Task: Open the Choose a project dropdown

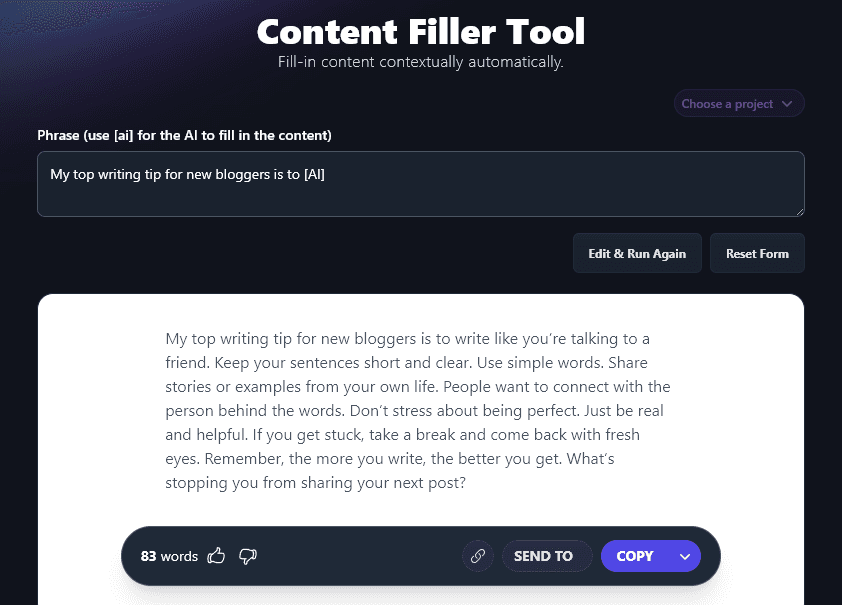Action: pos(738,103)
